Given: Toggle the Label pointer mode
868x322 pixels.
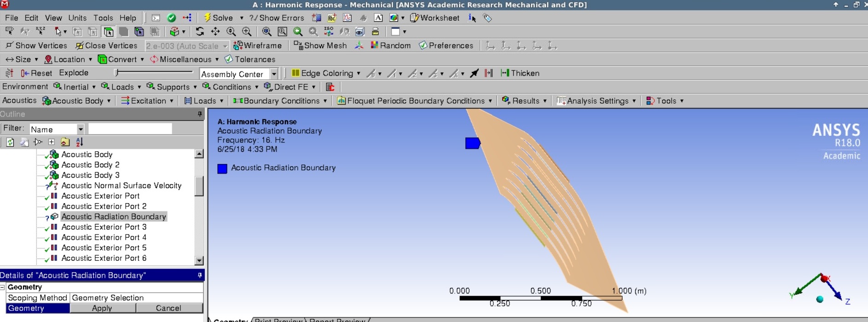Looking at the screenshot, I should click(9, 32).
